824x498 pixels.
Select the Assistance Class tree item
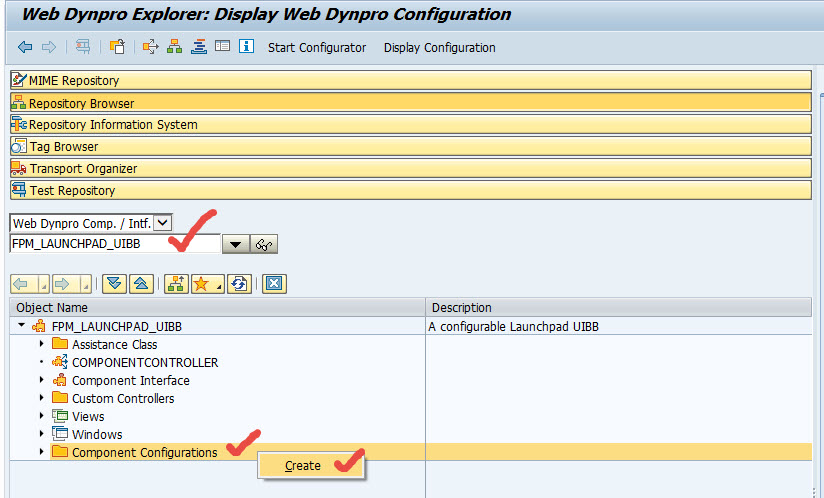coord(115,345)
